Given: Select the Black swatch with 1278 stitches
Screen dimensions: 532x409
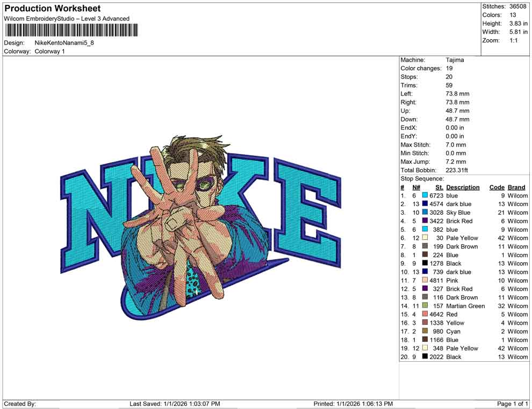Looking at the screenshot, I should pyautogui.click(x=425, y=264).
